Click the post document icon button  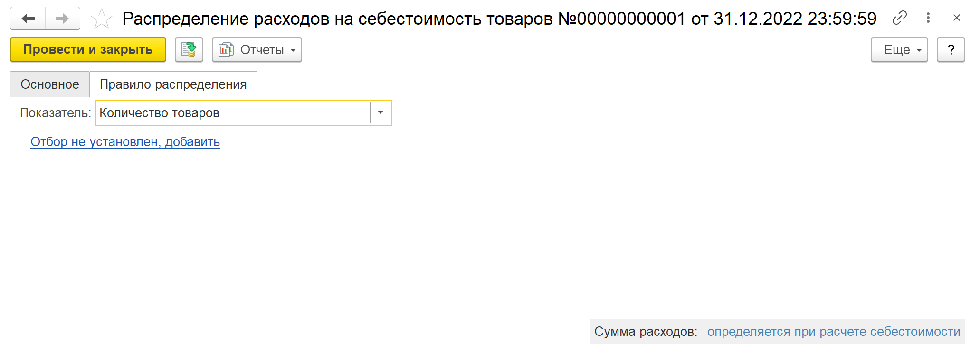(x=189, y=49)
